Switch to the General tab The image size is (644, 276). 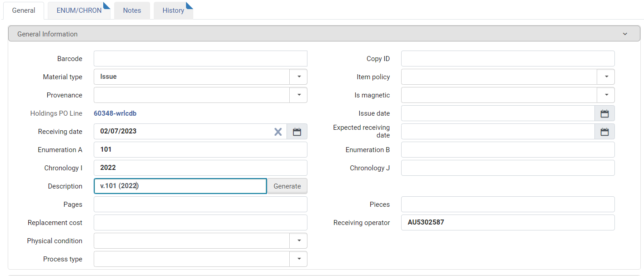pyautogui.click(x=24, y=10)
